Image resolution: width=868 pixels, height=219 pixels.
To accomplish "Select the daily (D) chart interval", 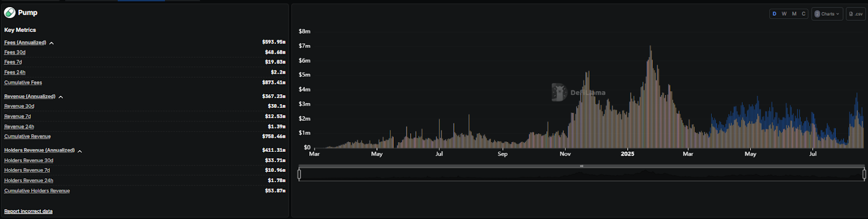I will pyautogui.click(x=774, y=14).
